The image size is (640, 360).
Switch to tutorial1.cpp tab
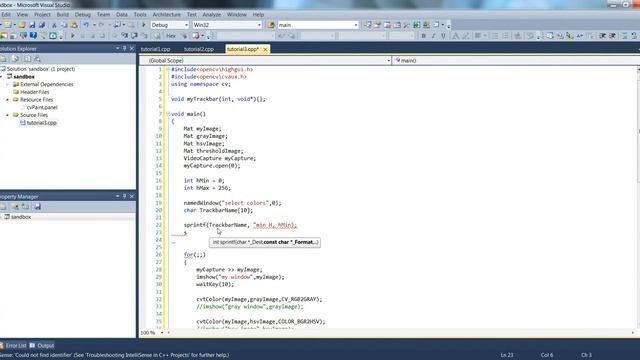point(156,49)
